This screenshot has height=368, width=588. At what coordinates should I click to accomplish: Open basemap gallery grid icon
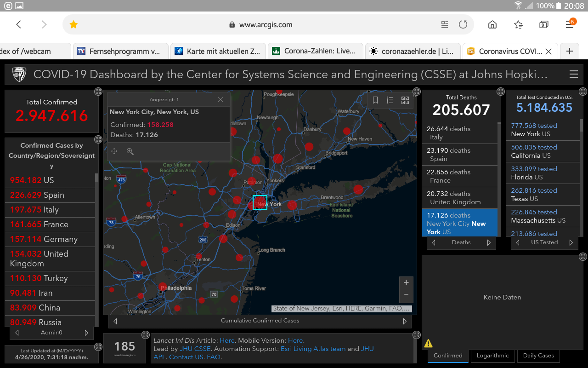click(x=405, y=100)
